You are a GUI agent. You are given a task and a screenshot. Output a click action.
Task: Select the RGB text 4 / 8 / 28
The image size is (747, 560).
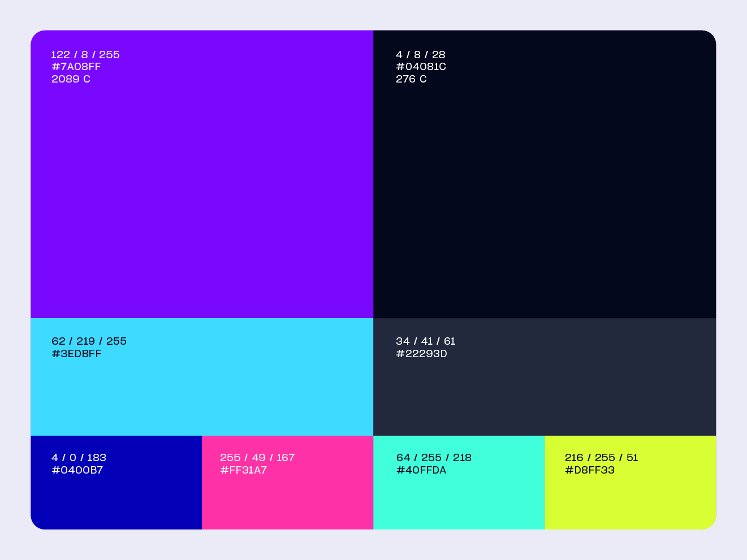pyautogui.click(x=421, y=55)
